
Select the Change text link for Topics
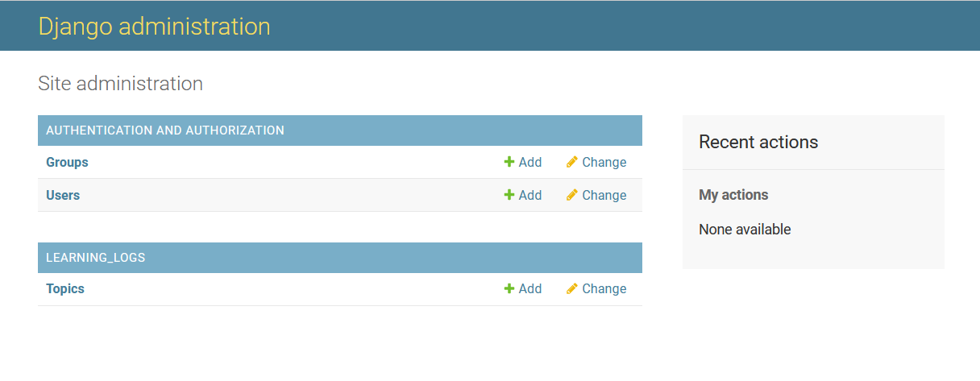(x=604, y=288)
